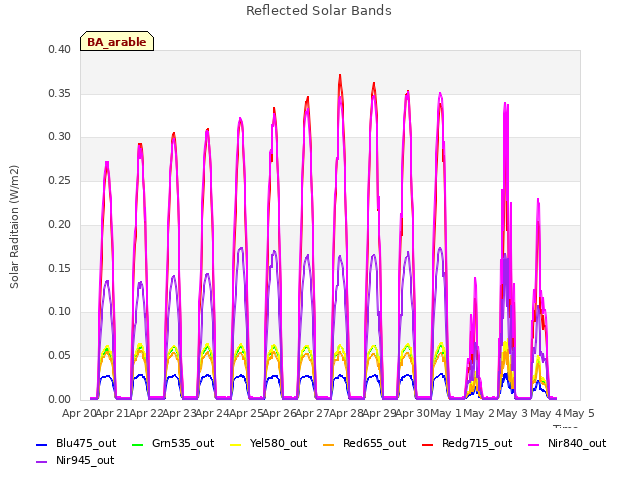Click the blue Blu475_out legend swatch
This screenshot has width=640, height=480.
pos(42,444)
